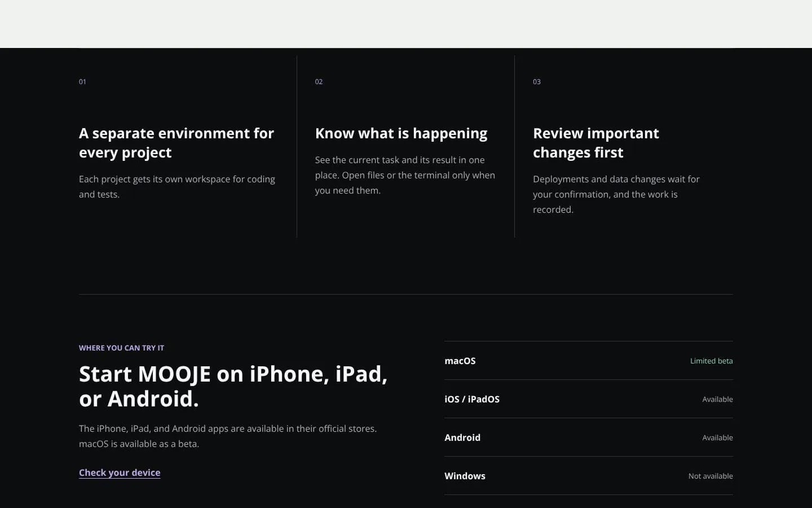Click the WHERE YOU CAN TRY IT label

(x=121, y=348)
